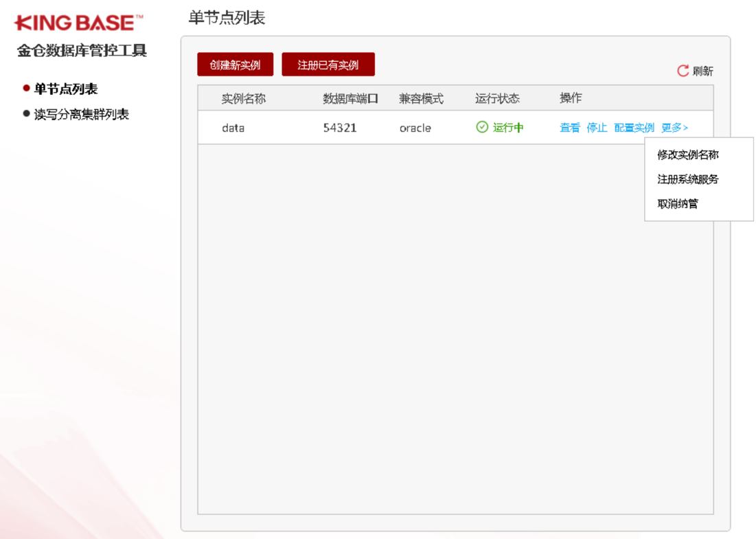Click the refresh icon above the table
The height and width of the screenshot is (539, 756).
(x=683, y=71)
